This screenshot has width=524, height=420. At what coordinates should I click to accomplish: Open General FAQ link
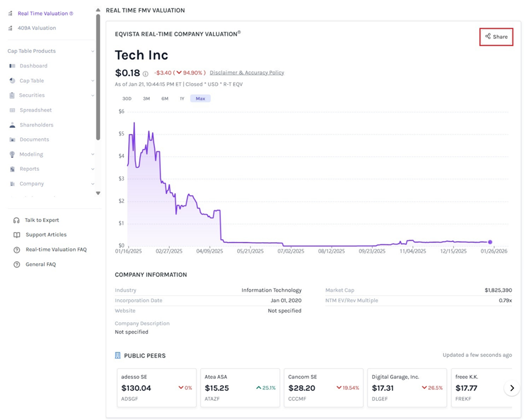coord(41,264)
